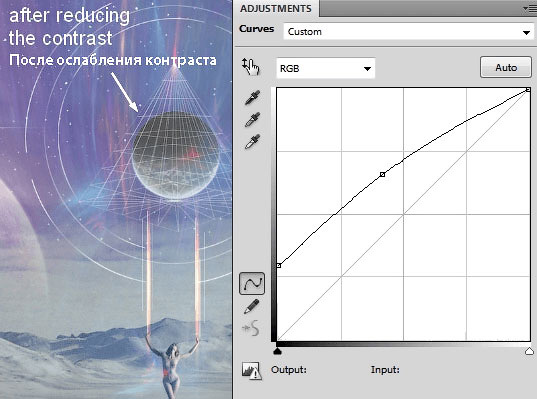Switch to the ADJUSTMENTS tab
Image resolution: width=537 pixels, height=399 pixels.
[276, 9]
